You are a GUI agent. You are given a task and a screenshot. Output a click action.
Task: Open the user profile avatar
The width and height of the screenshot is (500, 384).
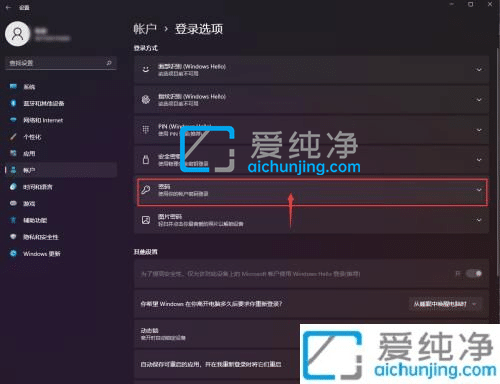[x=17, y=34]
